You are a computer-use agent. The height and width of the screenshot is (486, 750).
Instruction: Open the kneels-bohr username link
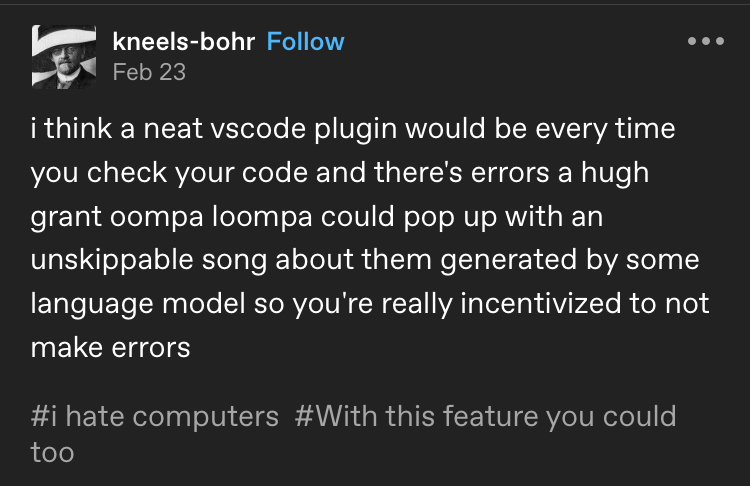[x=184, y=42]
